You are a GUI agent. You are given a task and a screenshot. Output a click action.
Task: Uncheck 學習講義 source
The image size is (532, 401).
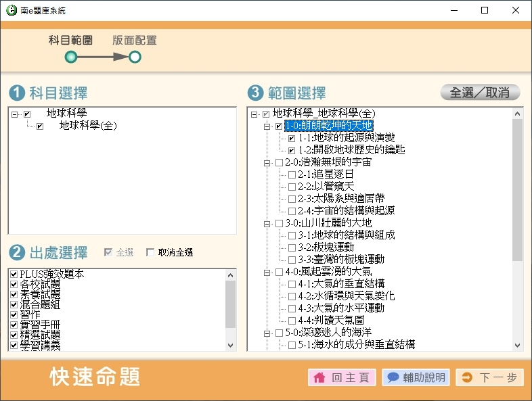pyautogui.click(x=14, y=345)
